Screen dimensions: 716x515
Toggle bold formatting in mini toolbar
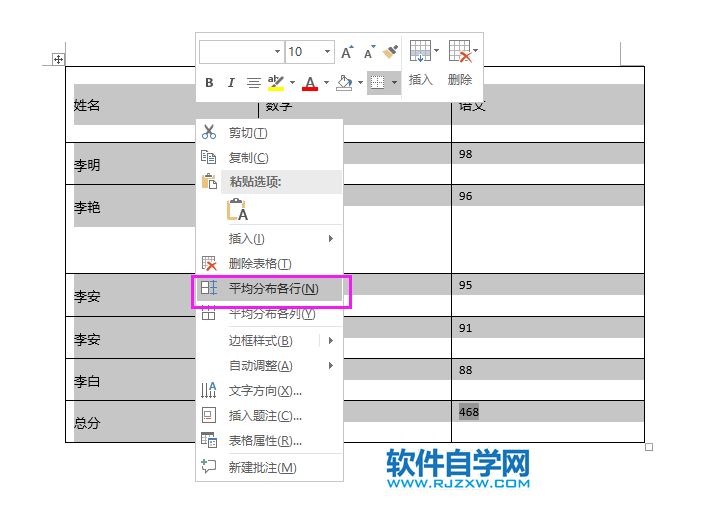pyautogui.click(x=209, y=83)
